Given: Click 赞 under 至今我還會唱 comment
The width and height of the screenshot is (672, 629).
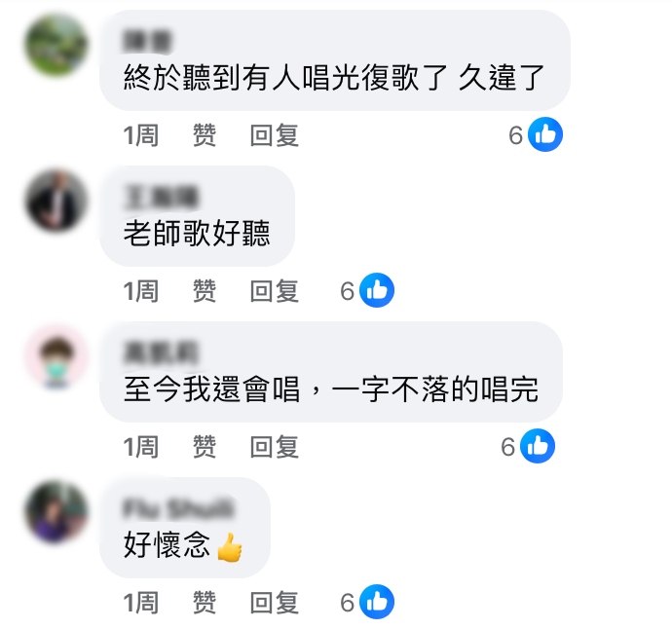Looking at the screenshot, I should tap(205, 447).
